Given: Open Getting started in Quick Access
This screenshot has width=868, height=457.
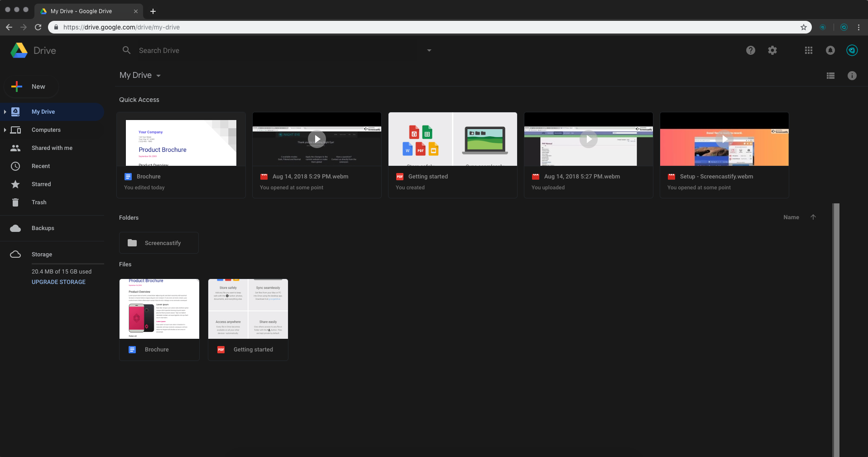Looking at the screenshot, I should (453, 155).
